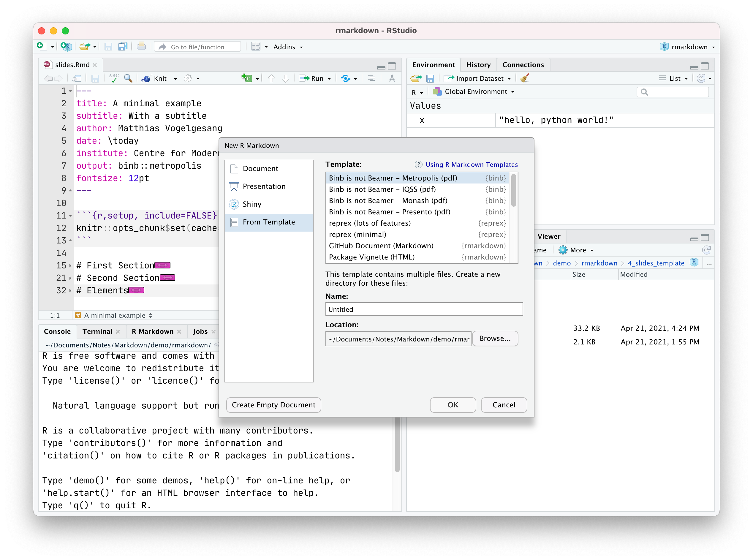The height and width of the screenshot is (560, 753).
Task: Click the New File plus icon
Action: [x=41, y=46]
